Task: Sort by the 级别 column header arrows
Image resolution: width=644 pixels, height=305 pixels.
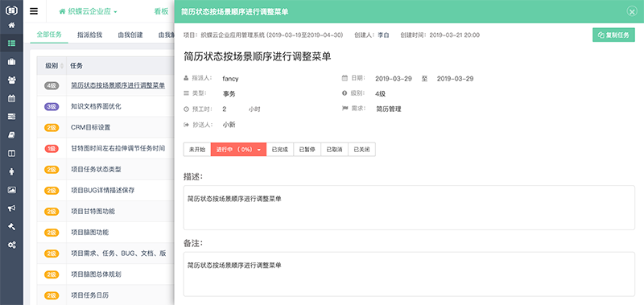Action: point(63,66)
